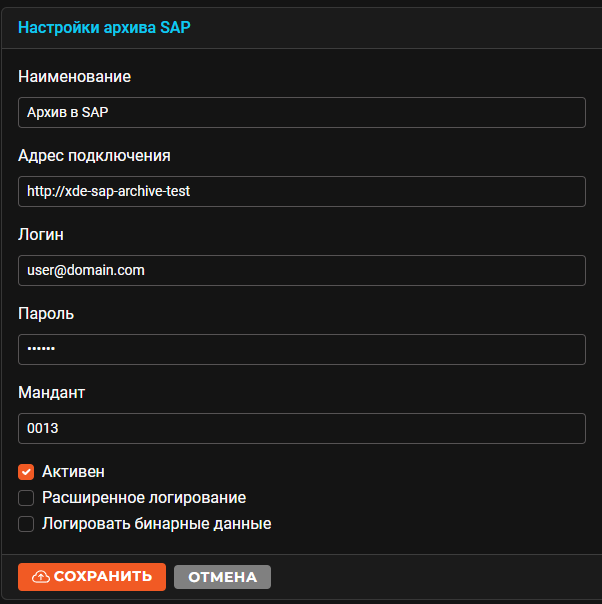Enable Логировать бинарные данные checkbox
This screenshot has height=604, width=602.
click(x=26, y=524)
